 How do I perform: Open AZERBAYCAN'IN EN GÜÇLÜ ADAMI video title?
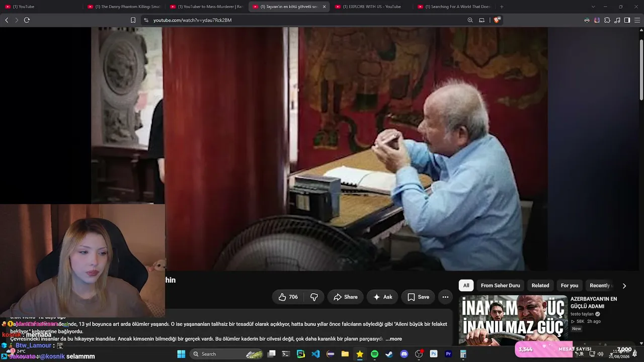click(x=594, y=303)
